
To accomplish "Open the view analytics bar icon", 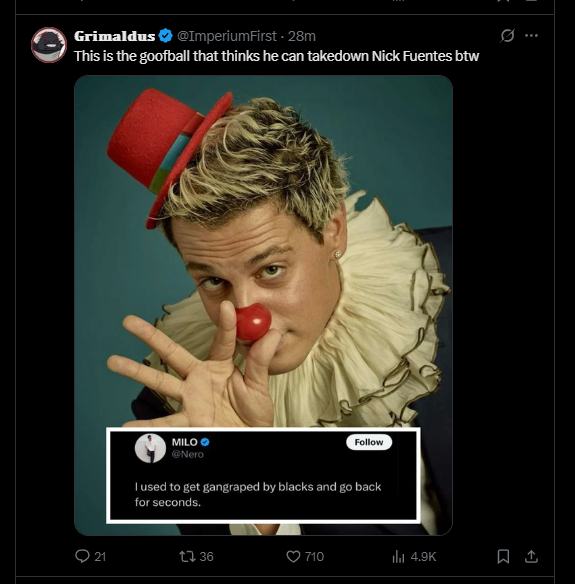I will click(x=398, y=557).
